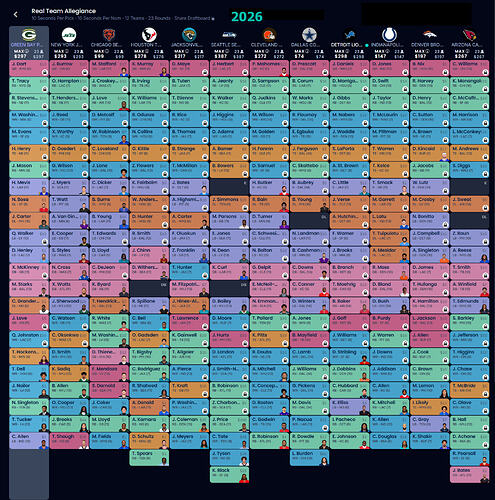Select the D. Achane player card

[x=469, y=441]
